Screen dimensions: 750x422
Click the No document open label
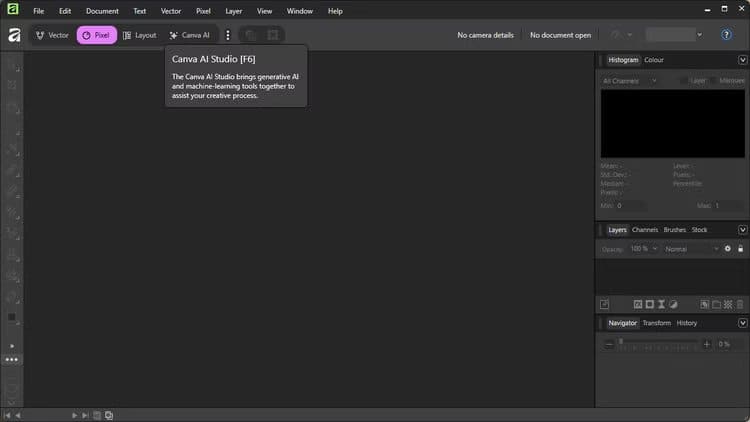[561, 35]
